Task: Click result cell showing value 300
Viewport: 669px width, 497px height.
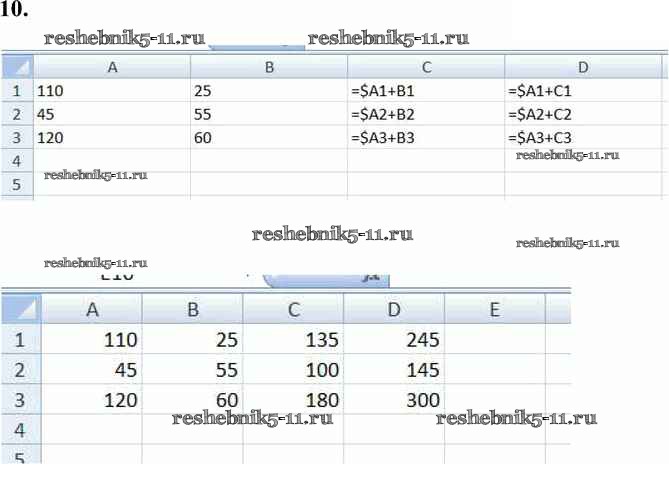Action: point(394,400)
